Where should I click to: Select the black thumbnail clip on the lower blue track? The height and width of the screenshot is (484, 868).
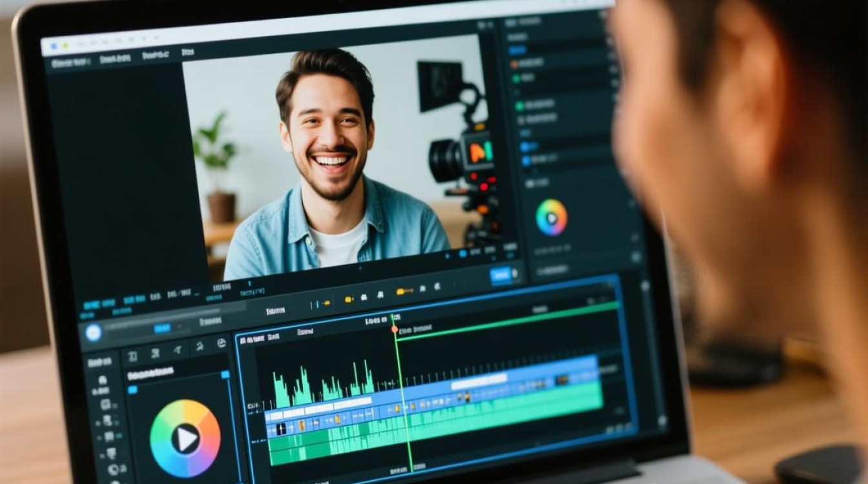click(281, 429)
